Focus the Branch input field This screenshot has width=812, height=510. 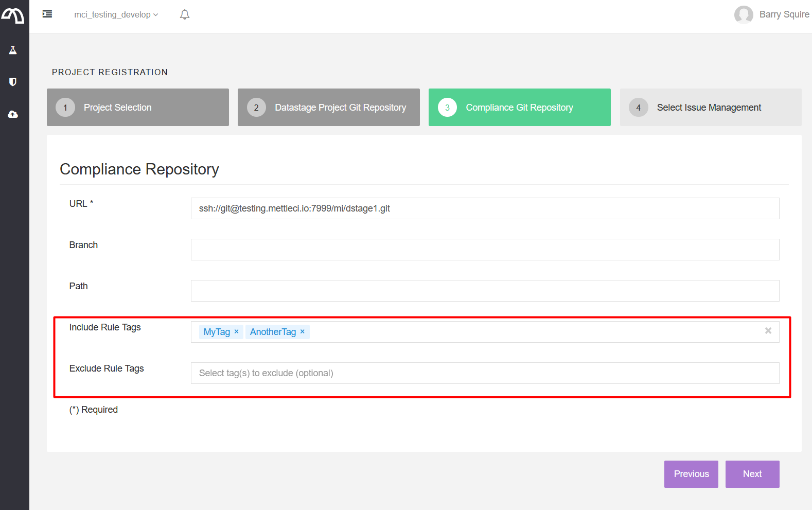484,250
